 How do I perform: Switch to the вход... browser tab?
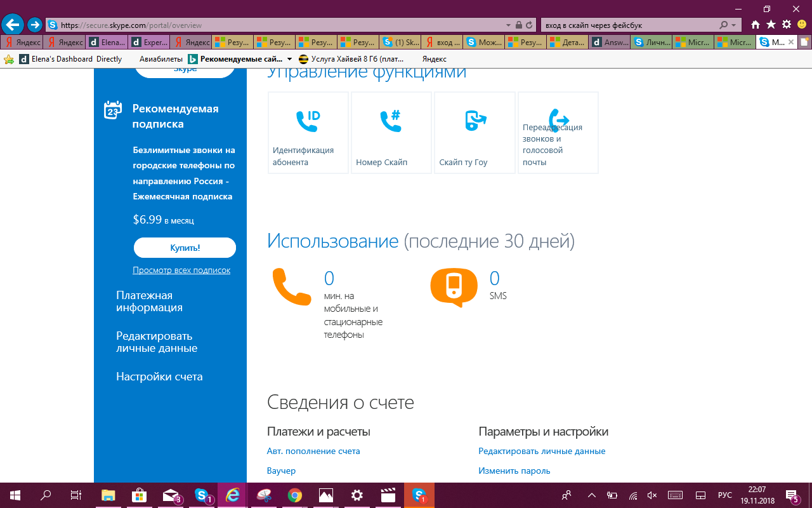pyautogui.click(x=442, y=43)
